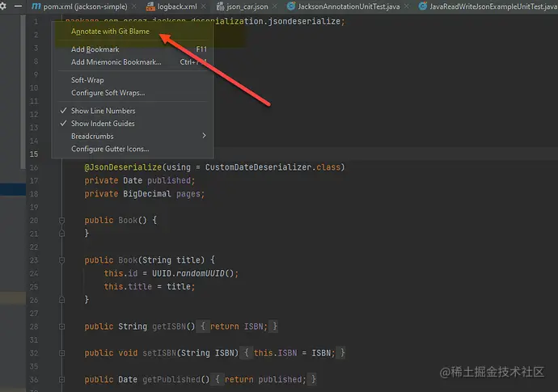Close the logback.xml tab
The width and height of the screenshot is (558, 392).
coord(204,6)
